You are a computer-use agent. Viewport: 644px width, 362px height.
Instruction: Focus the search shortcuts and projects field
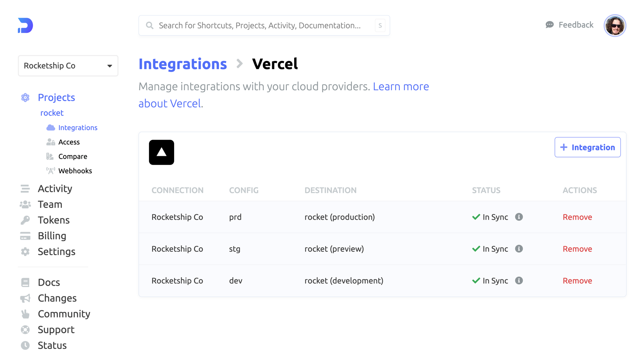[x=259, y=25]
